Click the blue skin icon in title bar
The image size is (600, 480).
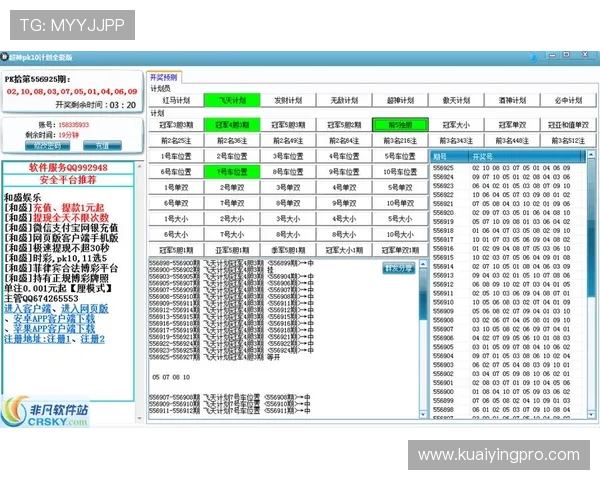pyautogui.click(x=533, y=57)
